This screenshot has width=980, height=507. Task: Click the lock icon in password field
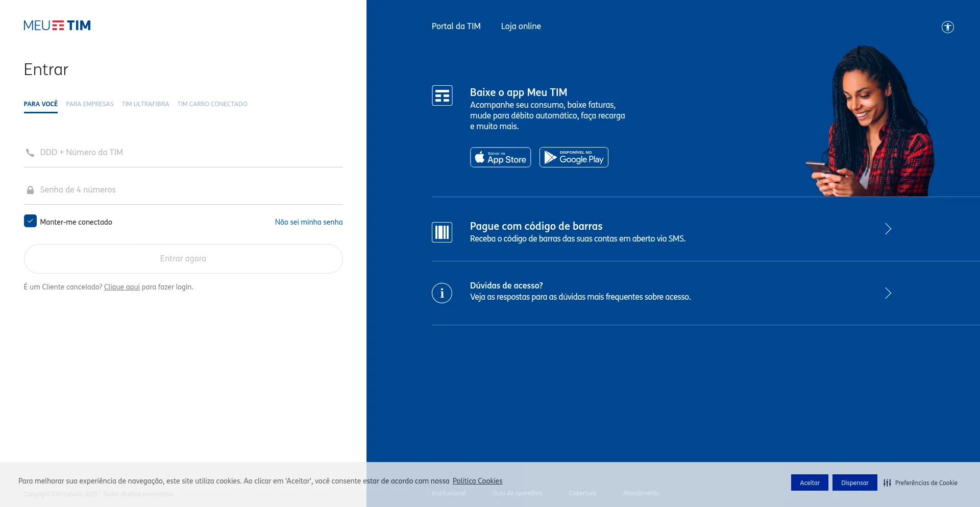pyautogui.click(x=30, y=190)
